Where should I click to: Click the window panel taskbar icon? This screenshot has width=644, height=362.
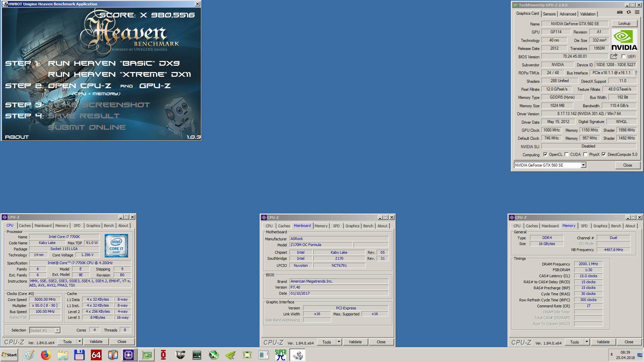click(264, 355)
